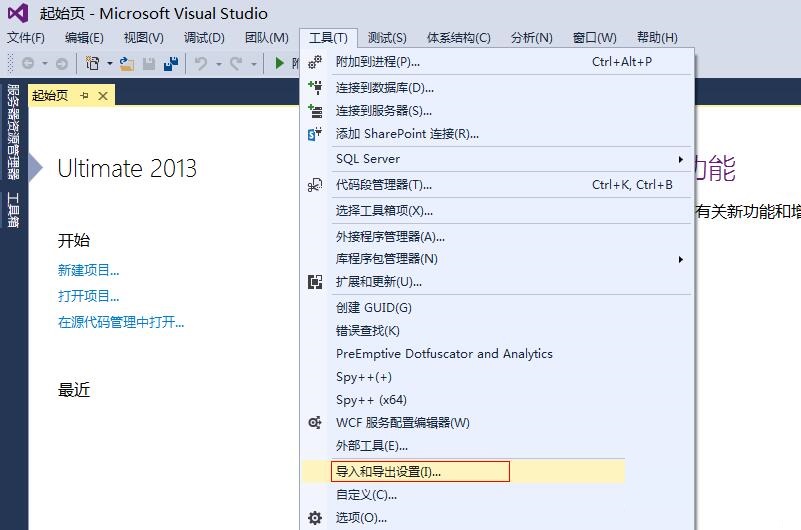Screen dimensions: 801x530
Task: Click the Save All toolbar icon
Action: [171, 63]
